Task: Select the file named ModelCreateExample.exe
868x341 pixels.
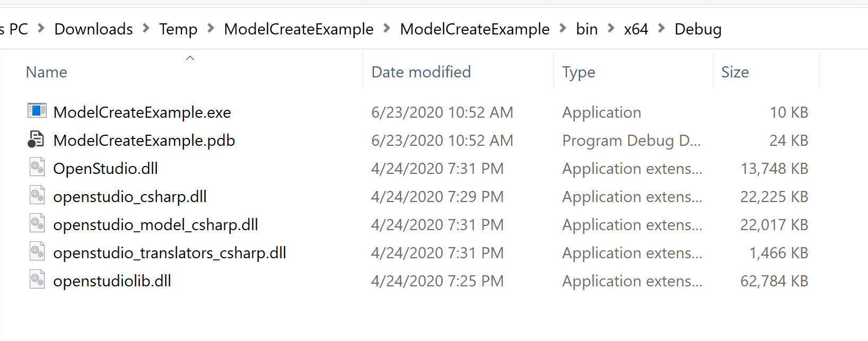Action: pos(142,112)
